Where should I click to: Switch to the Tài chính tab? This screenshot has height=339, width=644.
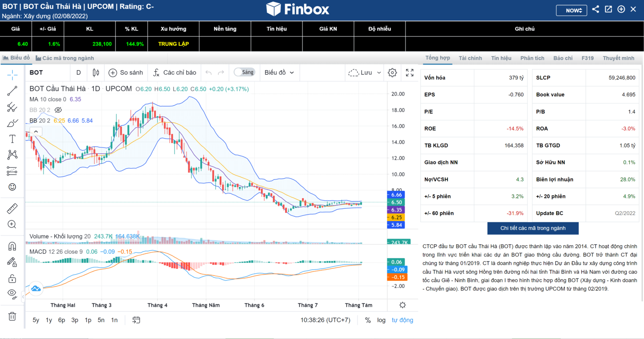470,58
